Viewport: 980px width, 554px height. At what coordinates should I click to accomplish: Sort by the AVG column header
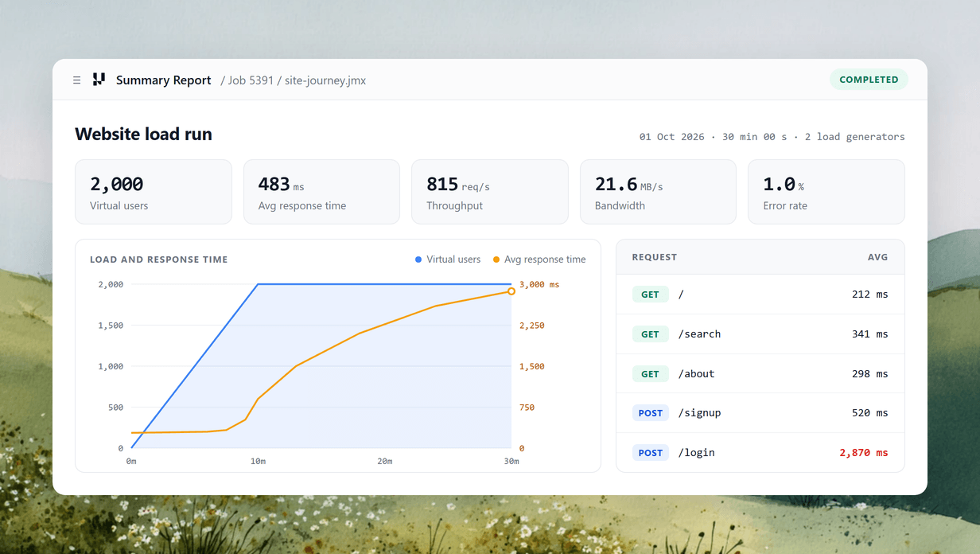coord(877,257)
